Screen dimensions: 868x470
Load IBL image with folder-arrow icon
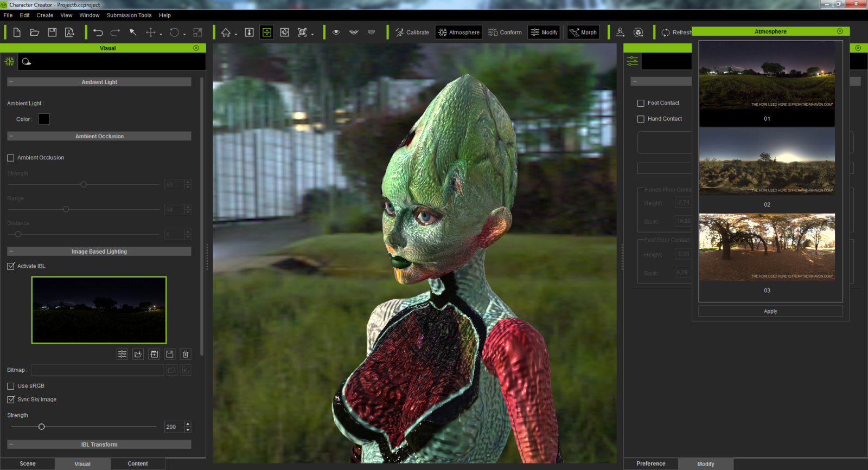tap(138, 354)
